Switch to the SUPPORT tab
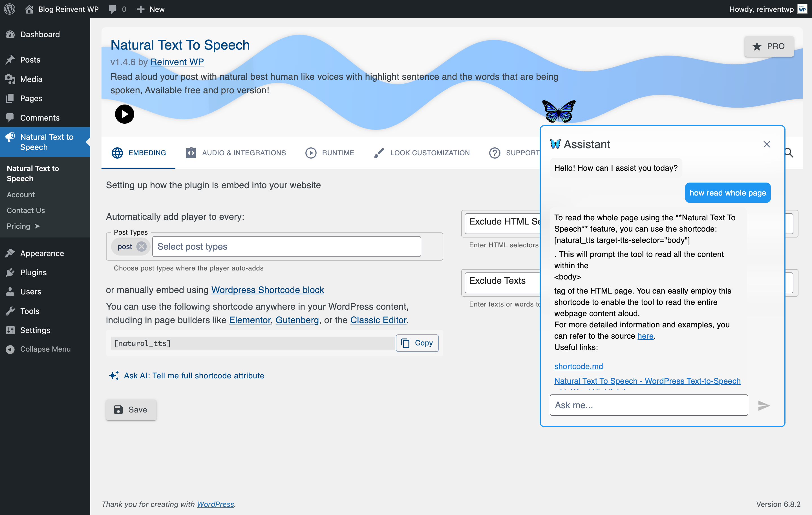 [514, 153]
